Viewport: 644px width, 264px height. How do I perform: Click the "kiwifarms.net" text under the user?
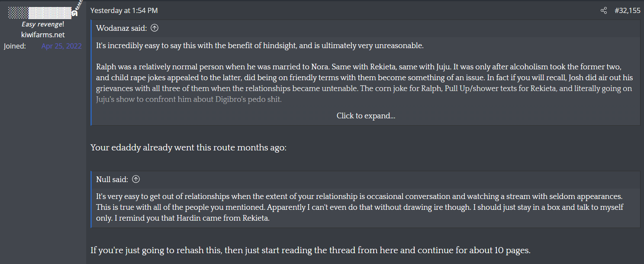43,35
